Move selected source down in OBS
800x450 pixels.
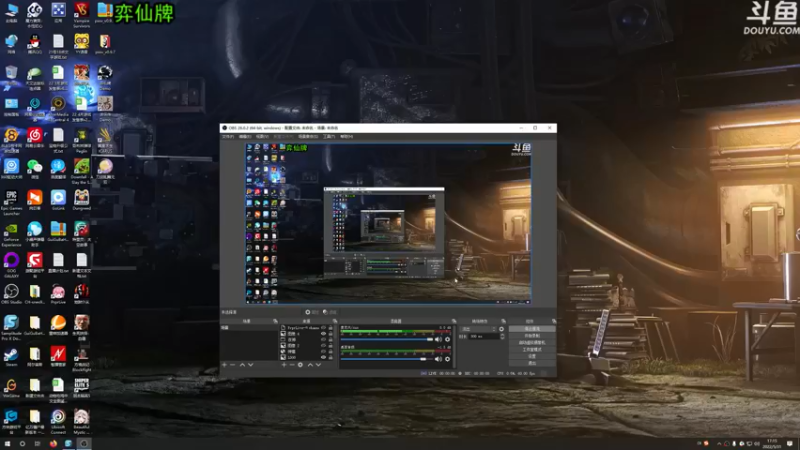[318, 365]
